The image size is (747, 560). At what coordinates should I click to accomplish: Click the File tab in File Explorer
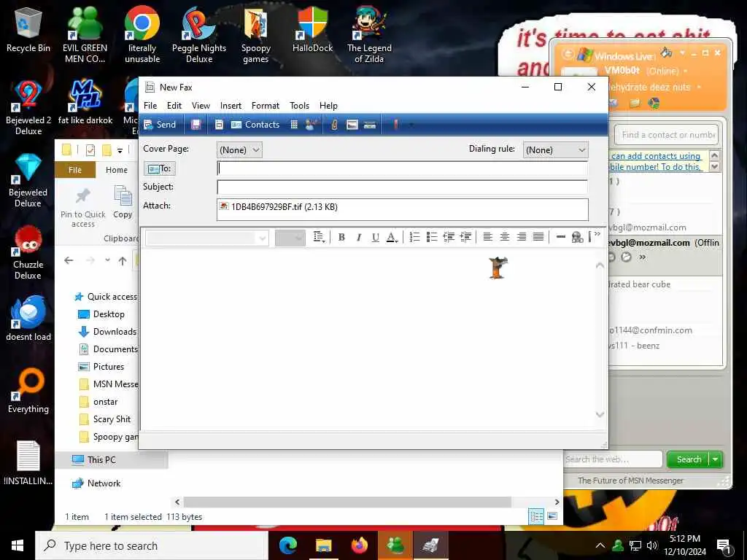click(x=75, y=170)
